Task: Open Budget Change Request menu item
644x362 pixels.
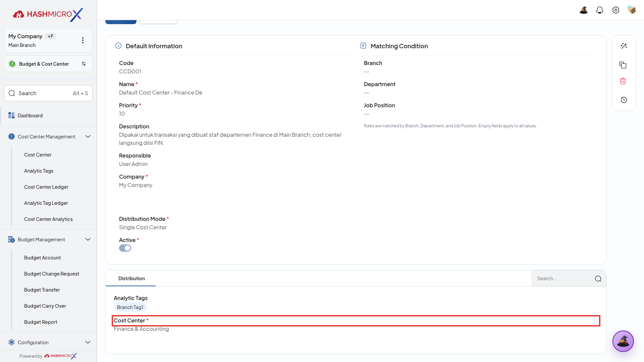Action: click(x=52, y=274)
